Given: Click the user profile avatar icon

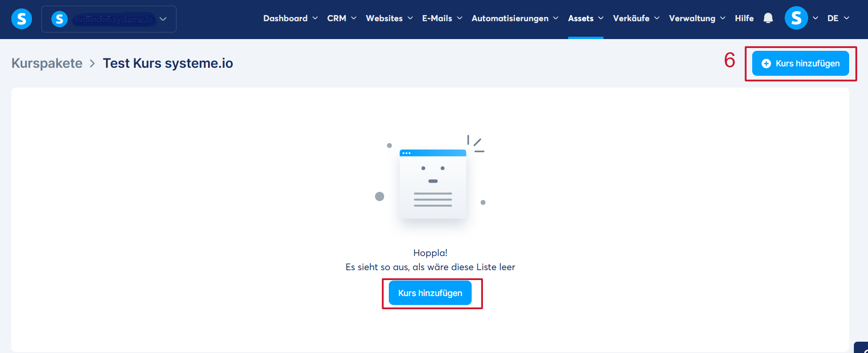Looking at the screenshot, I should click(x=796, y=18).
